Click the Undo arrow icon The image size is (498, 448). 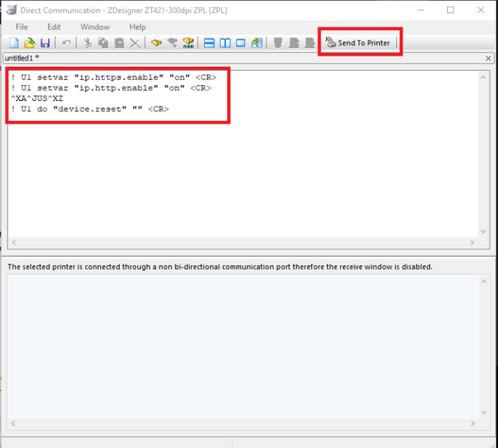[x=67, y=43]
